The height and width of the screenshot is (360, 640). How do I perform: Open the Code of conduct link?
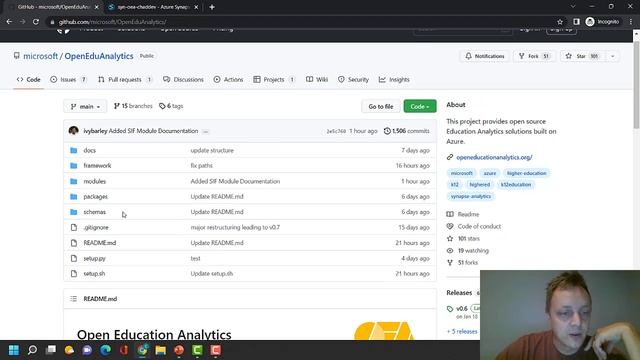(474, 227)
